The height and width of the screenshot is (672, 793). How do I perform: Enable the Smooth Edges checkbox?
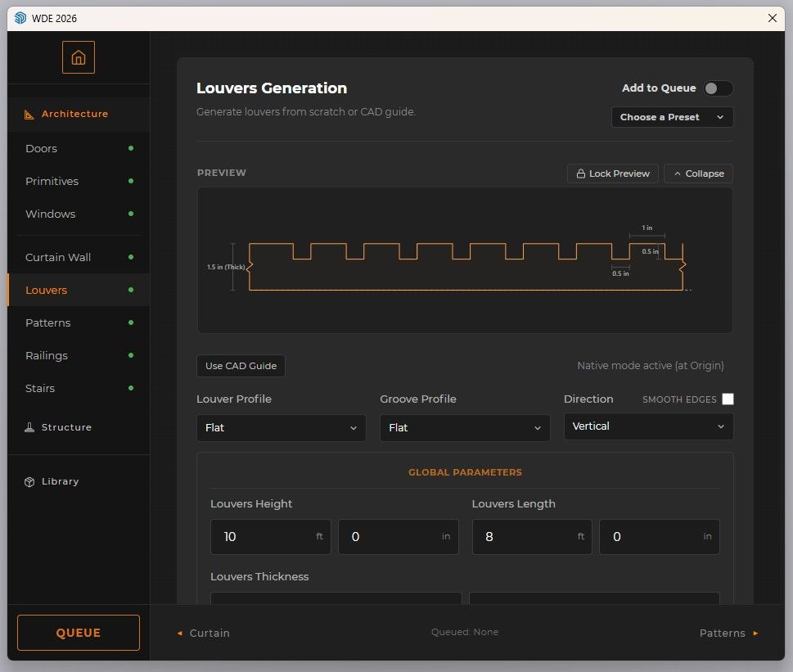pos(728,399)
